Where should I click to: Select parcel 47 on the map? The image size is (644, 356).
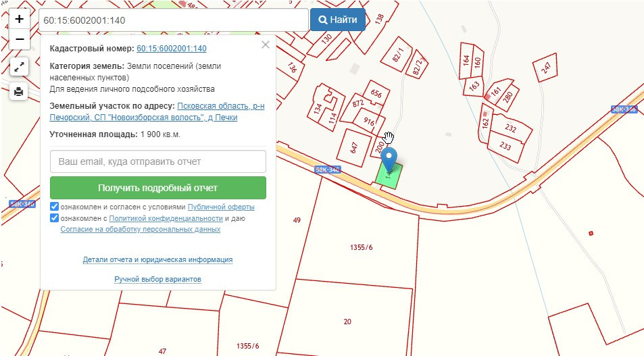tap(162, 351)
